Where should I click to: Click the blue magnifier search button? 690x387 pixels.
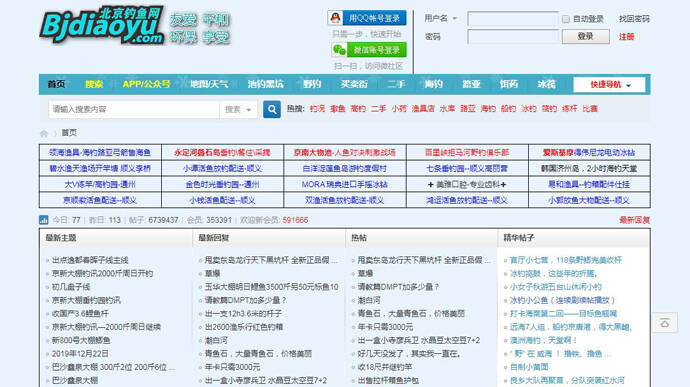pos(272,109)
